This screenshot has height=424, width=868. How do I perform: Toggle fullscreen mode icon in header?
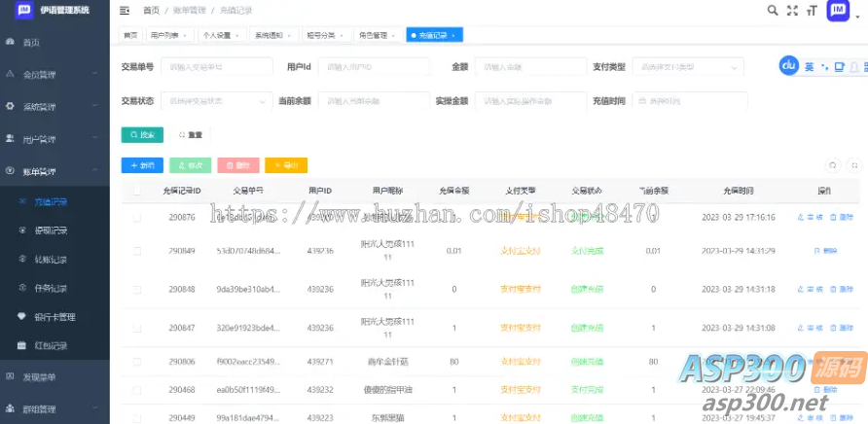click(x=792, y=10)
